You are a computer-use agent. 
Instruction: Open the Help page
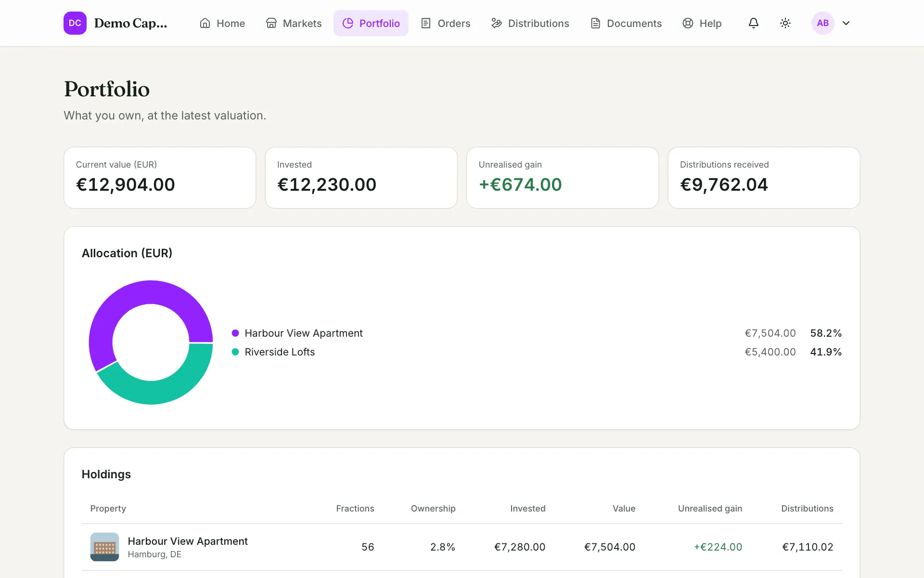tap(702, 23)
